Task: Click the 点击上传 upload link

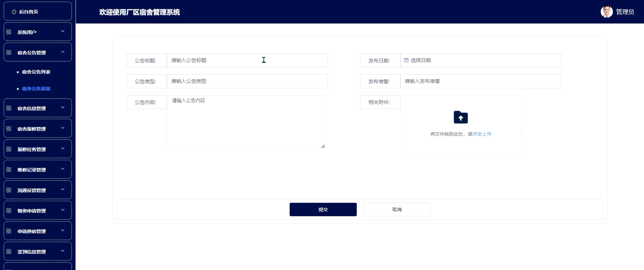Action: coord(482,134)
